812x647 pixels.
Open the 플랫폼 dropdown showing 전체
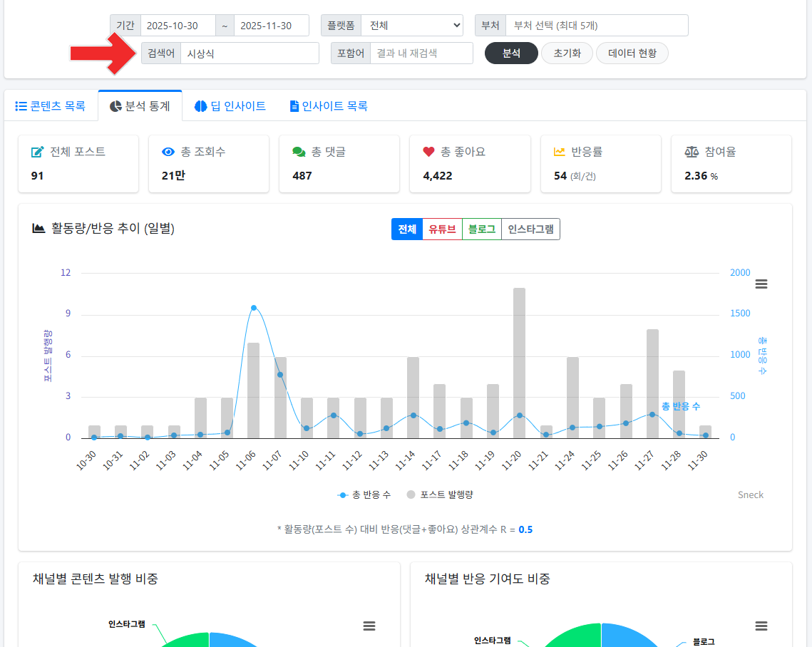pyautogui.click(x=412, y=25)
